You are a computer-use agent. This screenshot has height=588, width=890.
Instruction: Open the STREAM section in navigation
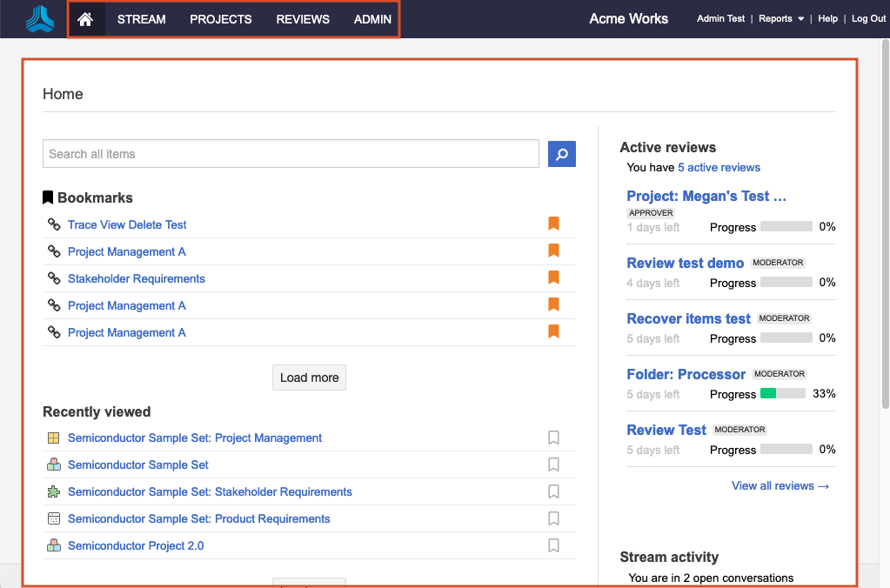(x=142, y=19)
